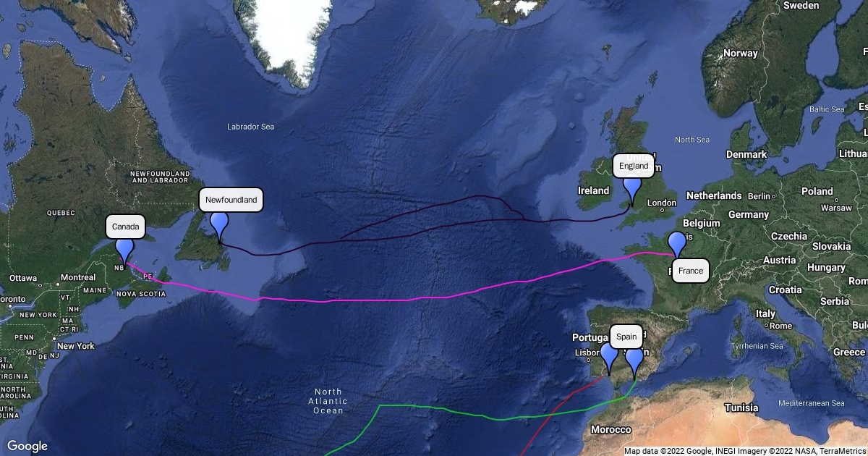Click the Canada map pin marker
Screen dimensions: 868x456
point(124,250)
